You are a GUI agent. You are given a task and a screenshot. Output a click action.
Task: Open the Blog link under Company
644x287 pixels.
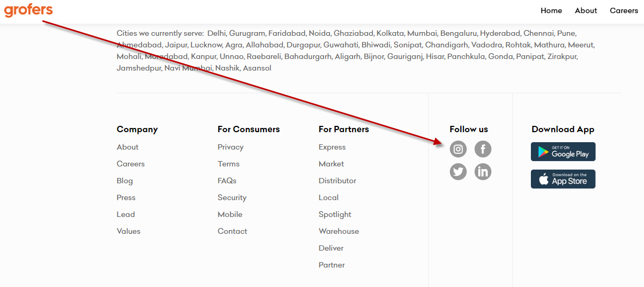tap(125, 181)
